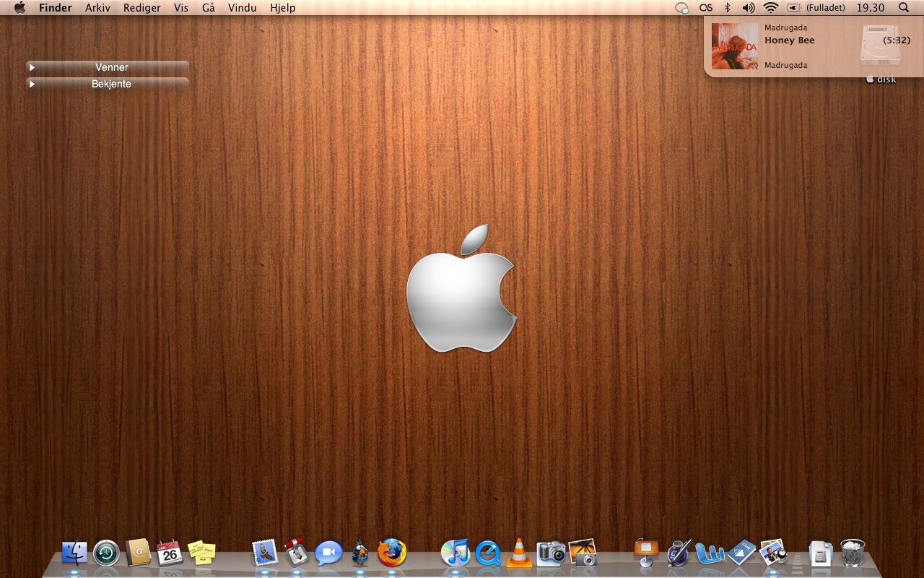924x578 pixels.
Task: Open iTunes from the Dock
Action: [x=456, y=553]
